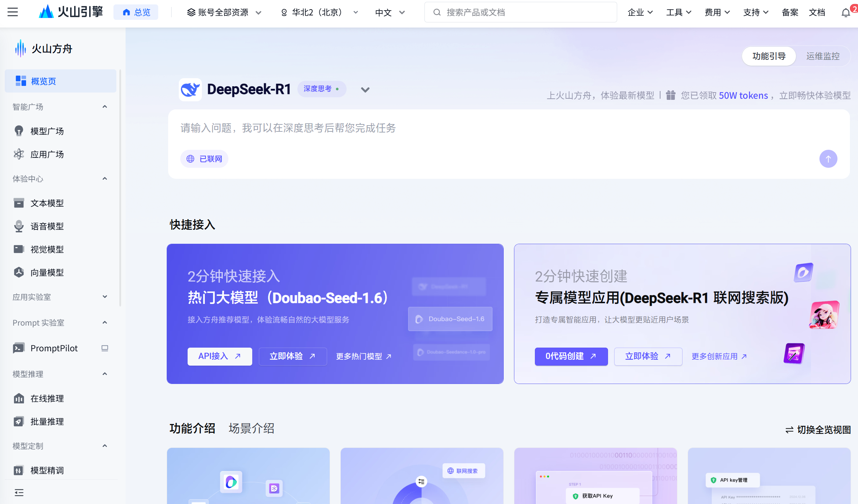Click the send arrow button
This screenshot has width=858, height=504.
pos(828,159)
